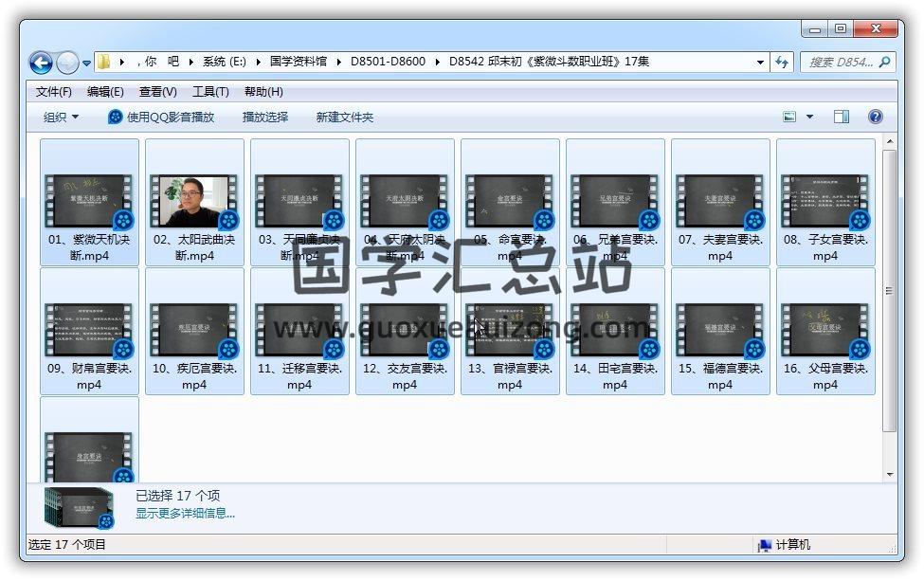
Task: Click the refresh button beside address bar
Action: click(782, 63)
